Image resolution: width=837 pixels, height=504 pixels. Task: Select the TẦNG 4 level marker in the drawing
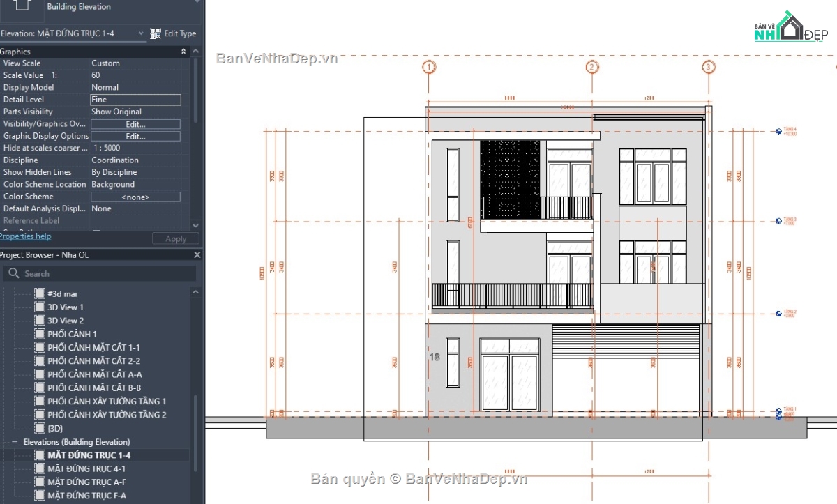(x=778, y=130)
